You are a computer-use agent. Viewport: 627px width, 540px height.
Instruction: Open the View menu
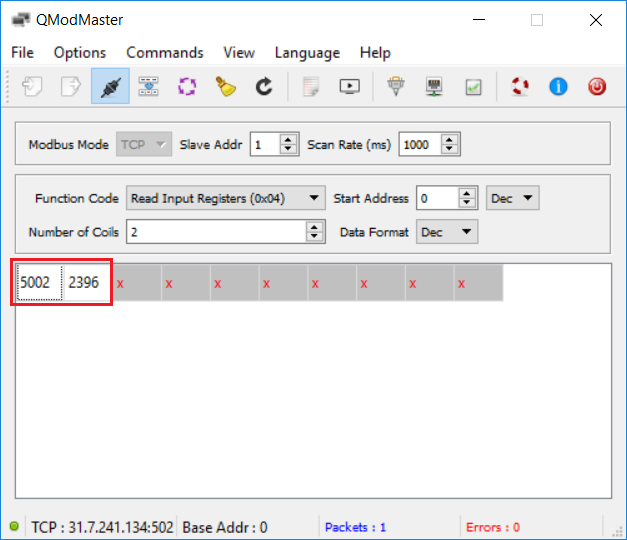point(239,52)
